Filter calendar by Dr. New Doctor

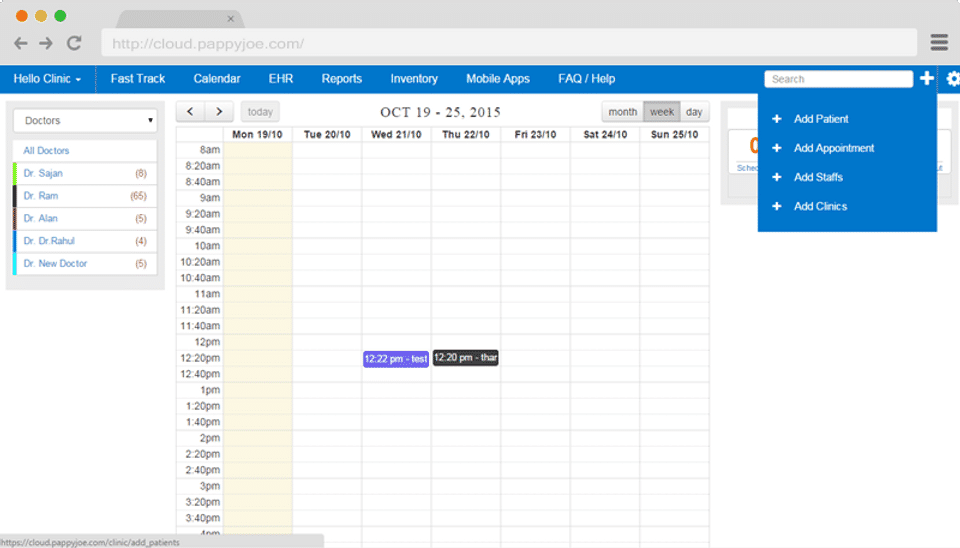coord(85,264)
